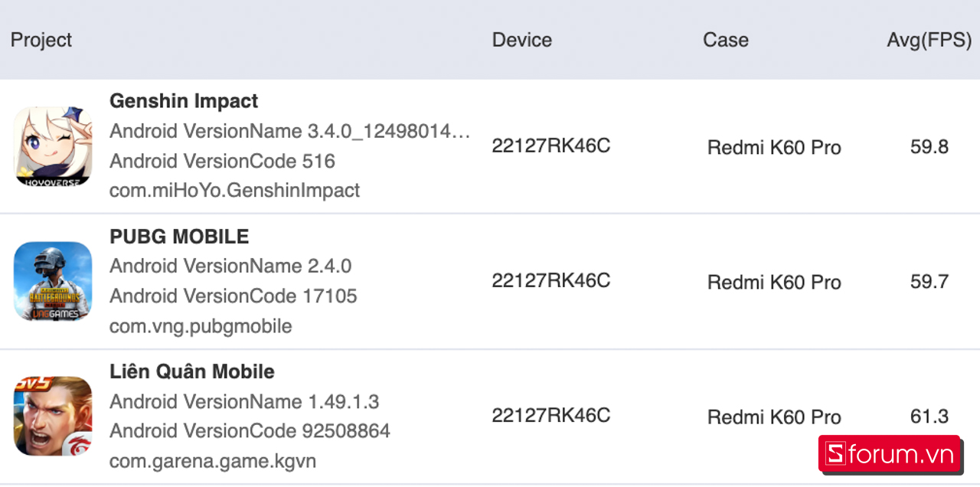Image resolution: width=980 pixels, height=487 pixels.
Task: Click Android VersionName 1.49.1.3 text
Action: [244, 402]
